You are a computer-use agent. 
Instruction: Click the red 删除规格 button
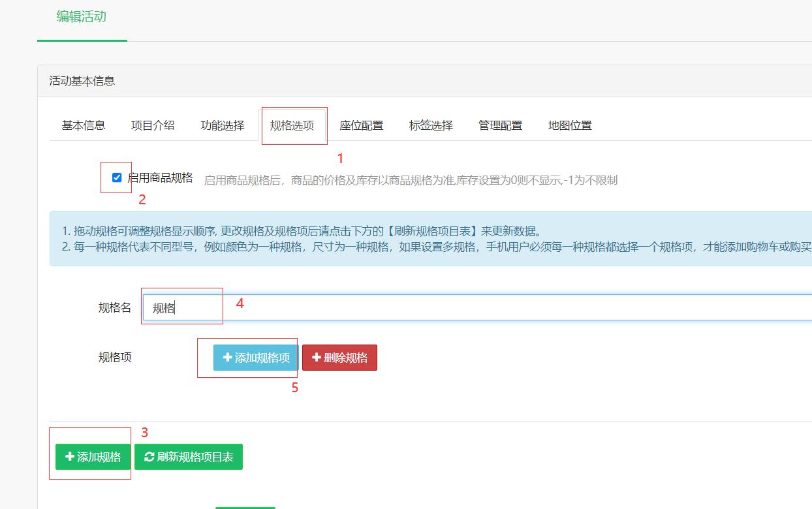pos(339,357)
